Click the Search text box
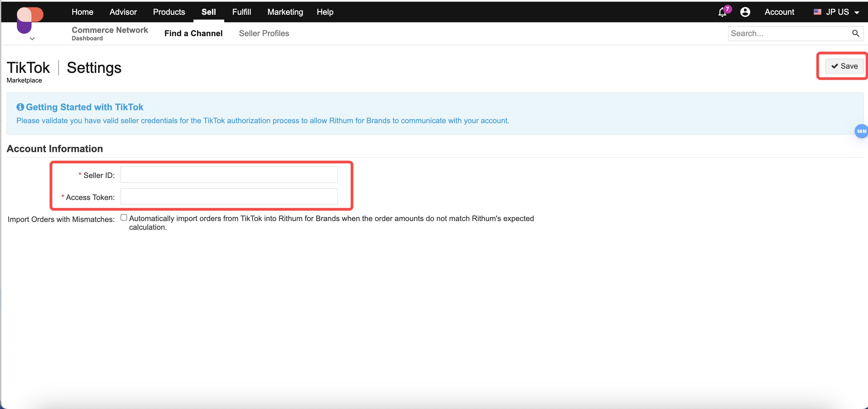Viewport: 868px width, 409px height. pyautogui.click(x=788, y=33)
